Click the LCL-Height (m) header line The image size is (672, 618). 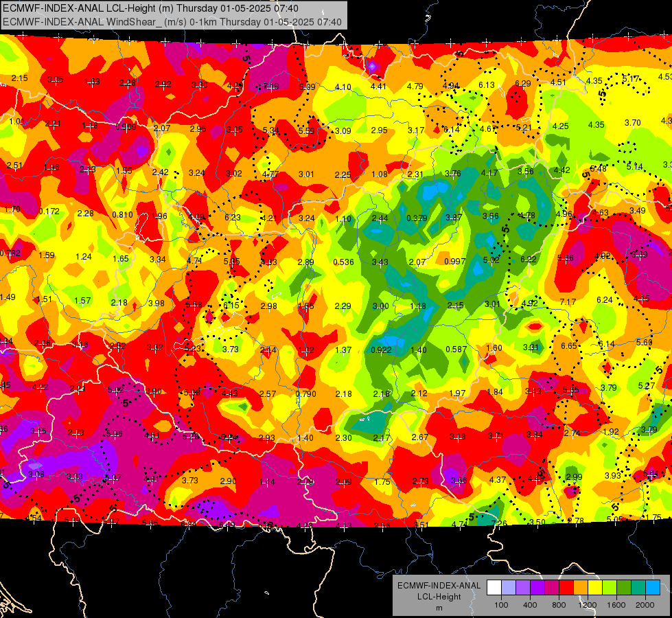pos(150,8)
